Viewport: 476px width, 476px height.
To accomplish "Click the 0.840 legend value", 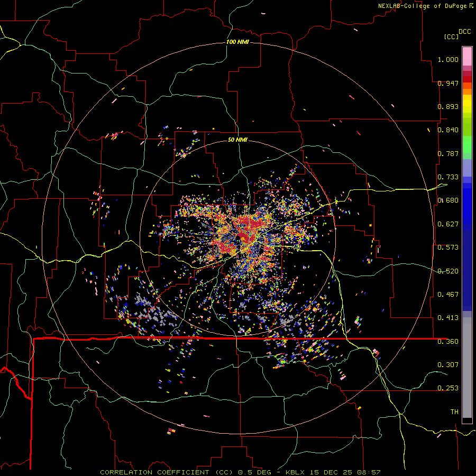I will [448, 130].
